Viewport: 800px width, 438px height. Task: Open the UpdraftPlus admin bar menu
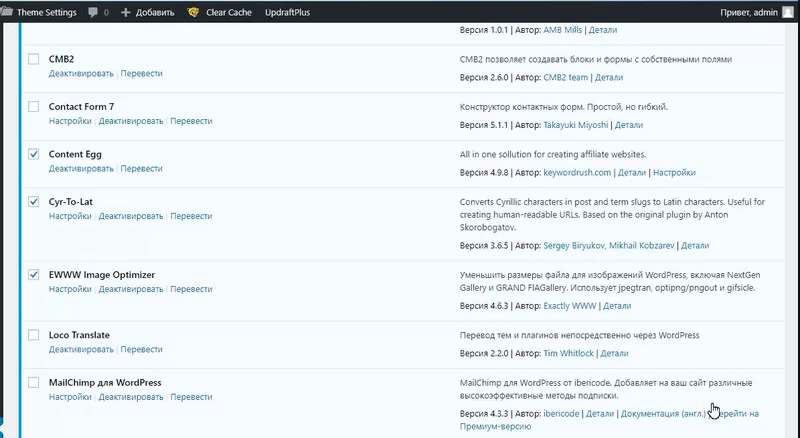click(287, 12)
